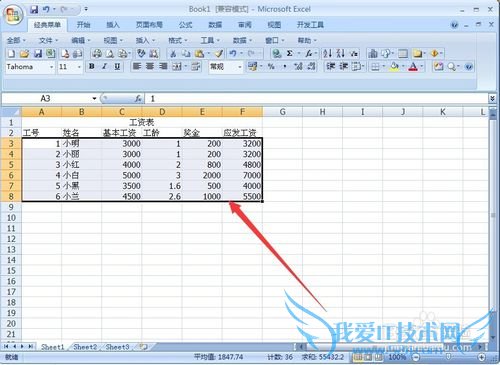This screenshot has width=500, height=365.
Task: Switch to Sheet3 worksheet
Action: pyautogui.click(x=117, y=347)
